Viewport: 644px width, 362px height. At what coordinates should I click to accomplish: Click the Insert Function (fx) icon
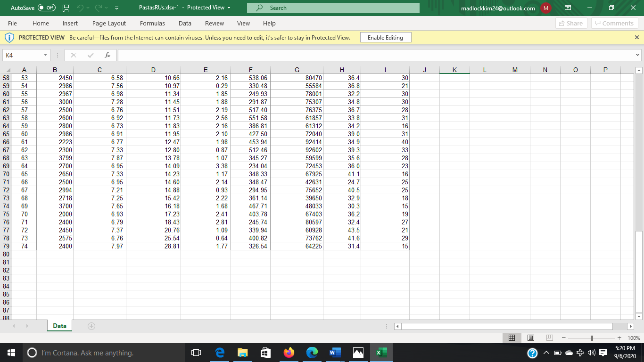107,55
